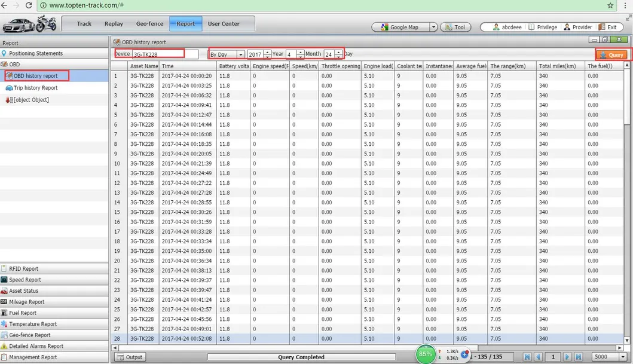Viewport: 633px width, 364px height.
Task: Click the browser reload icon
Action: 29,5
